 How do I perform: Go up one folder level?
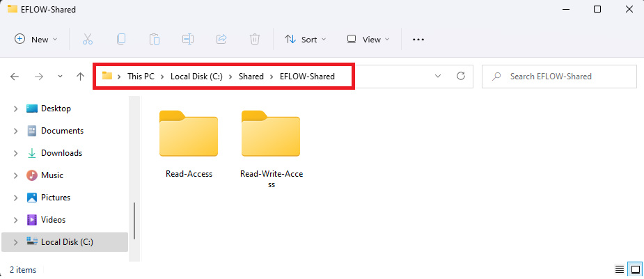(x=81, y=77)
